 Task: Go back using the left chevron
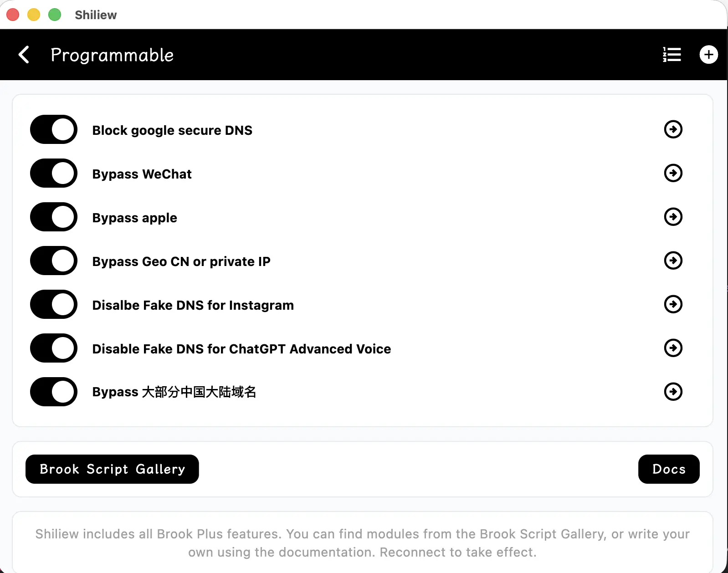coord(24,55)
